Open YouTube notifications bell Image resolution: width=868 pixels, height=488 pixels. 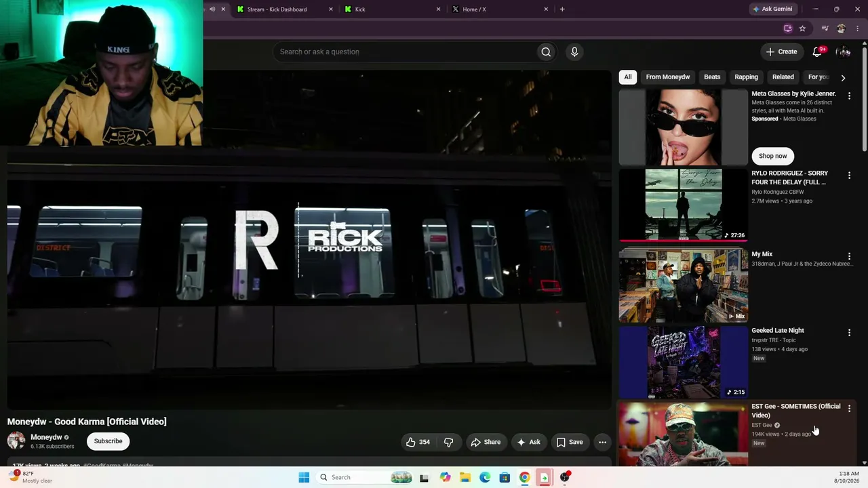tap(818, 52)
